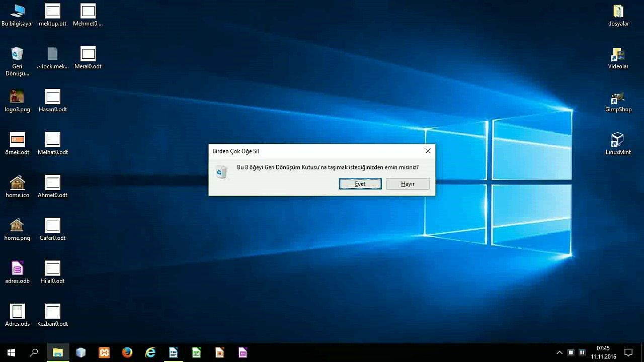Click the 'Bu 8 öğeyi Geri Dönüşüm' message
644x362 pixels.
328,167
